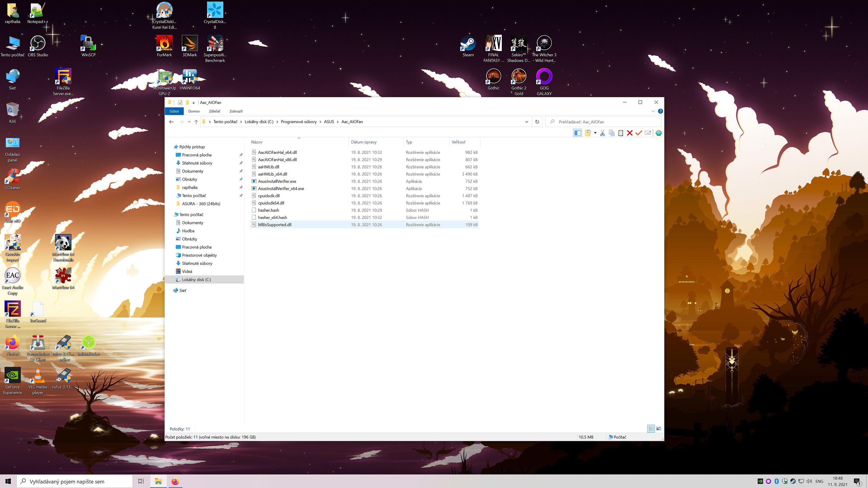The height and width of the screenshot is (488, 868).
Task: Click the red X Delete icon
Action: (x=629, y=133)
